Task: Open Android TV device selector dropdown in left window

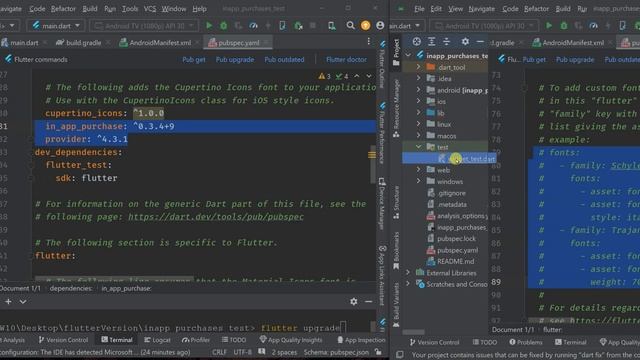Action: click(x=144, y=26)
